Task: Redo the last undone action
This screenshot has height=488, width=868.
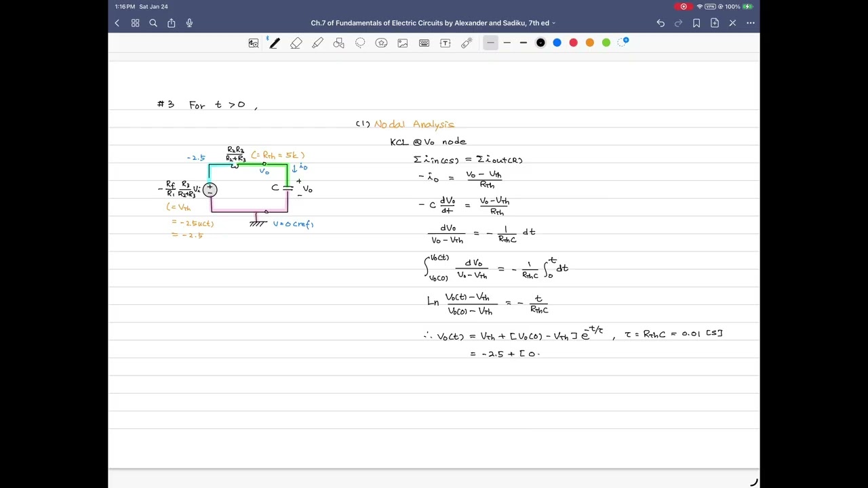Action: click(678, 23)
